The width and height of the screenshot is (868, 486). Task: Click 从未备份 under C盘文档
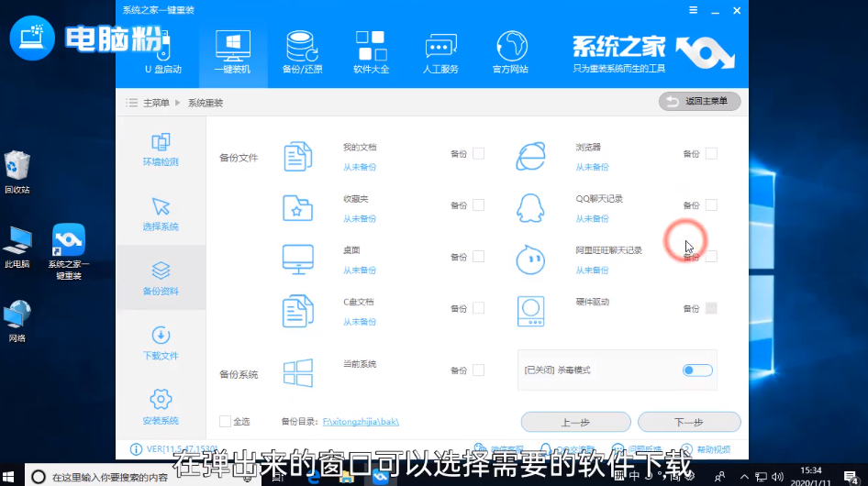click(360, 322)
